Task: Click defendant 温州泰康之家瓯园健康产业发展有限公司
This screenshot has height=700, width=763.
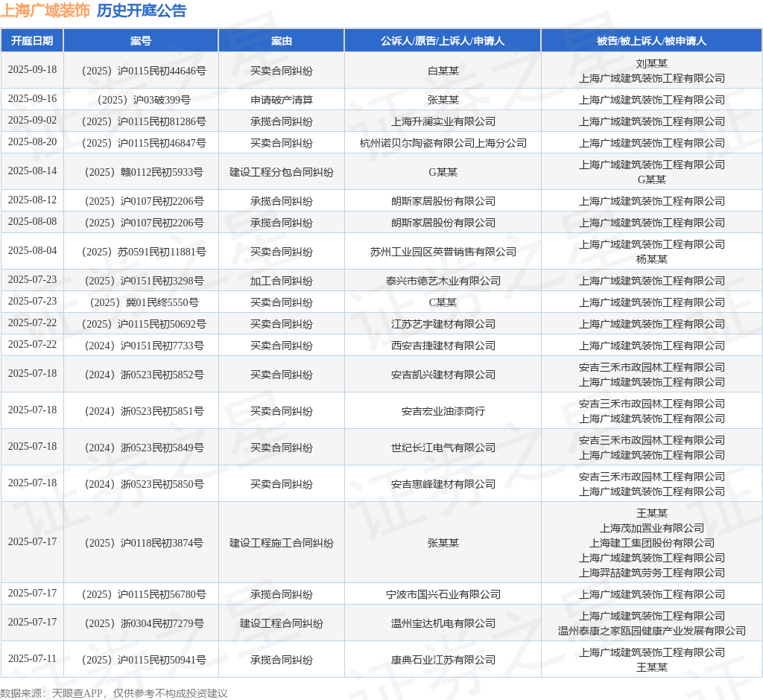Action: point(651,631)
